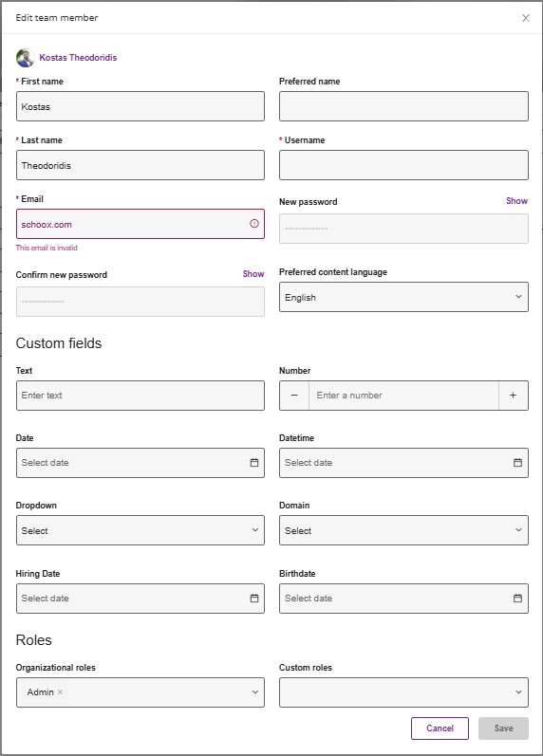
Task: Open the Birthdate calendar icon
Action: (x=517, y=599)
